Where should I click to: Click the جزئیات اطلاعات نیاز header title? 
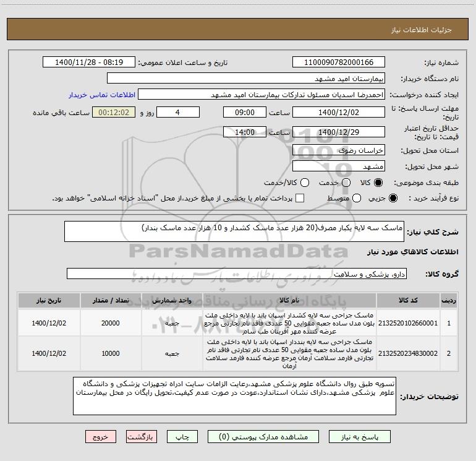(422, 30)
